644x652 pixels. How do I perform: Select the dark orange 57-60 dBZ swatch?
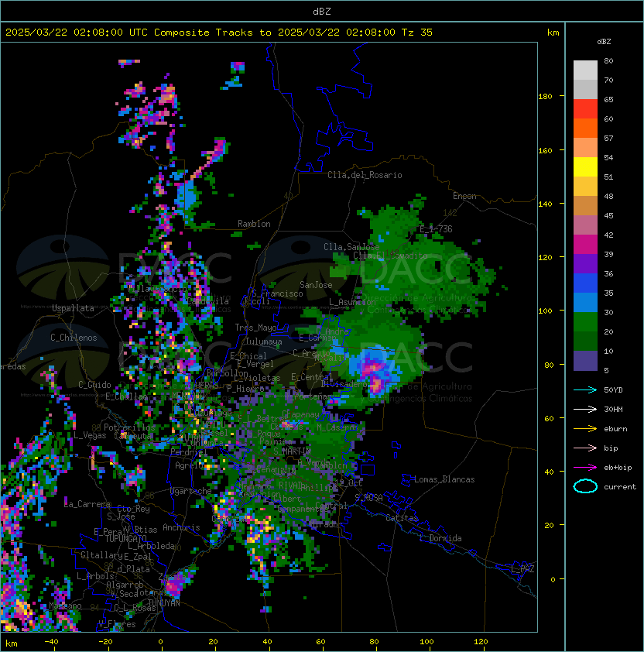tap(585, 128)
